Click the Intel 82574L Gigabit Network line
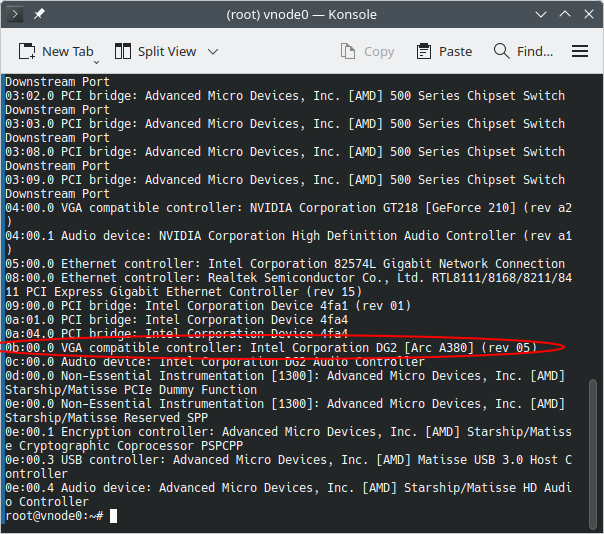The width and height of the screenshot is (604, 534). [285, 264]
